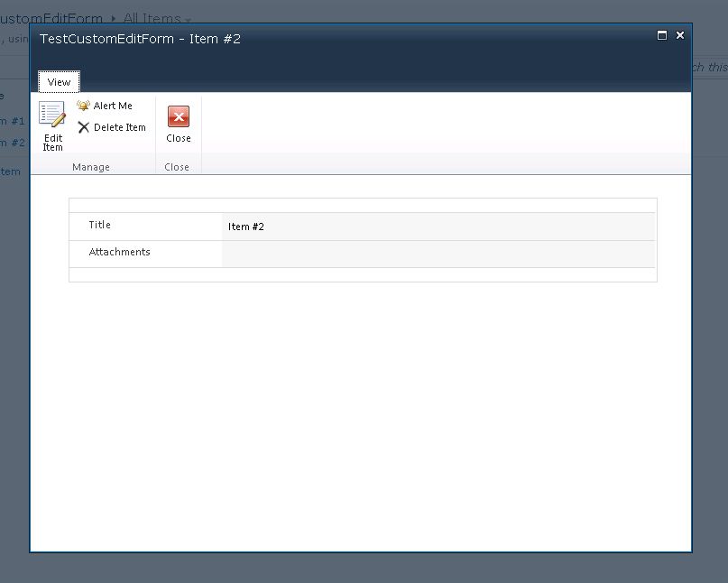Viewport: 728px width, 583px height.
Task: Maximize the dialog using the title bar icon
Action: (662, 35)
